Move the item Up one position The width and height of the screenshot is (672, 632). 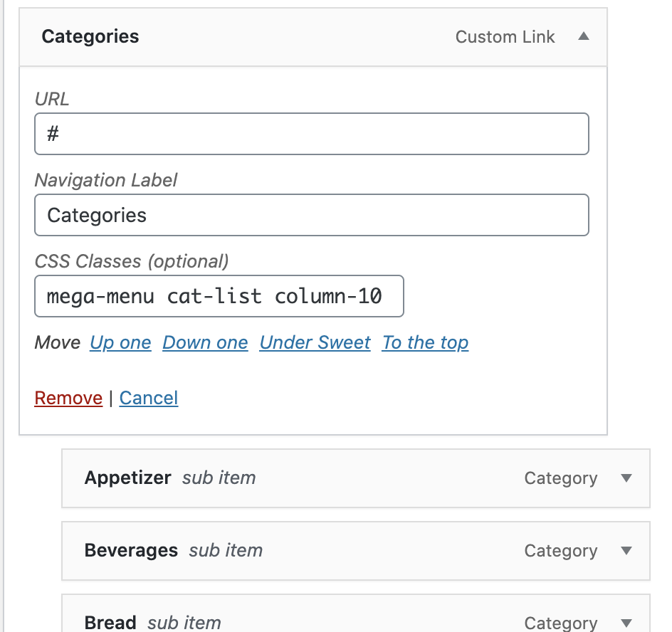click(120, 342)
